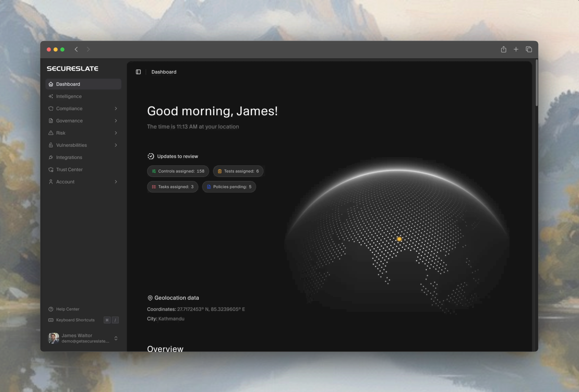Click James Waltor name in sidebar
Screen dimensions: 579x392
[77, 336]
